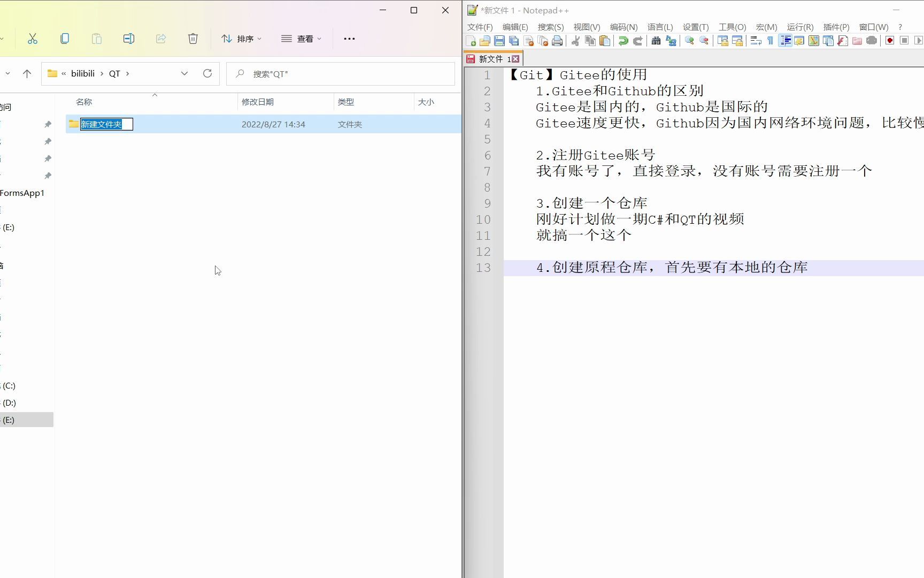
Task: Open 插件(P) menu in Notepad++
Action: (836, 27)
